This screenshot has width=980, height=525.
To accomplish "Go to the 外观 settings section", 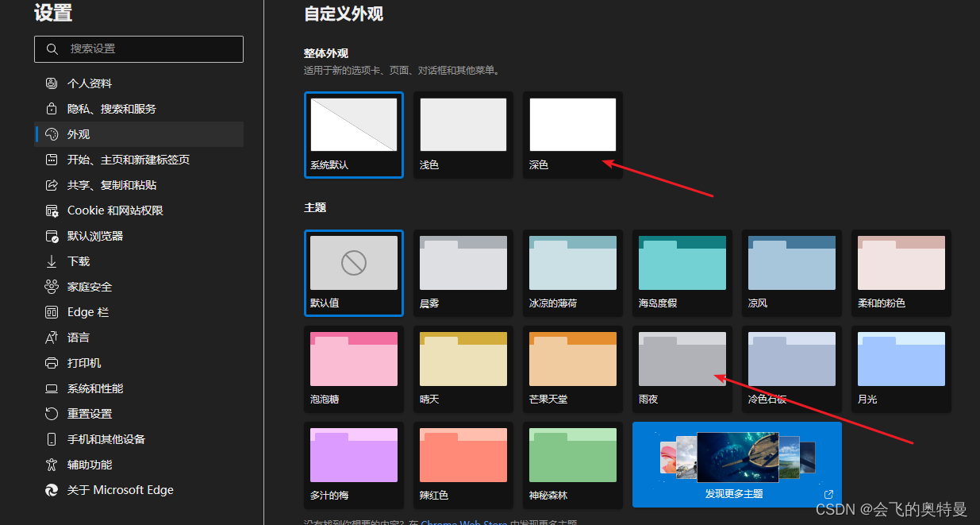I will coord(139,134).
